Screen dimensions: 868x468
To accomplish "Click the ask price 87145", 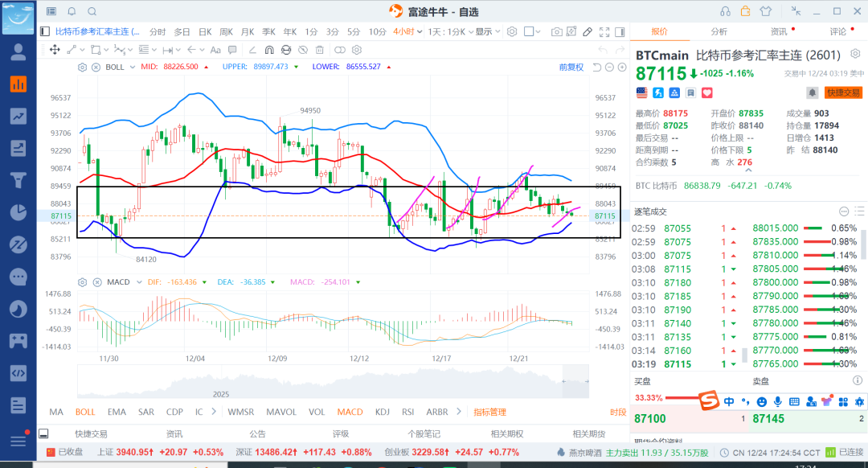I will [768, 419].
